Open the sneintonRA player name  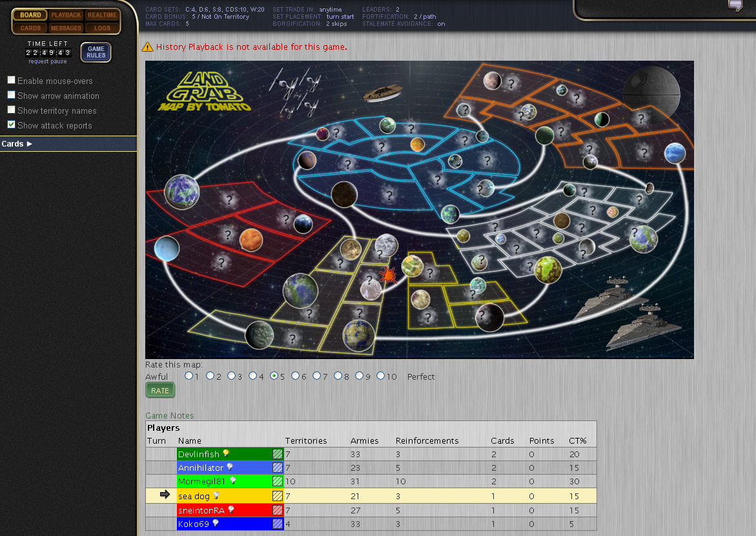point(201,510)
